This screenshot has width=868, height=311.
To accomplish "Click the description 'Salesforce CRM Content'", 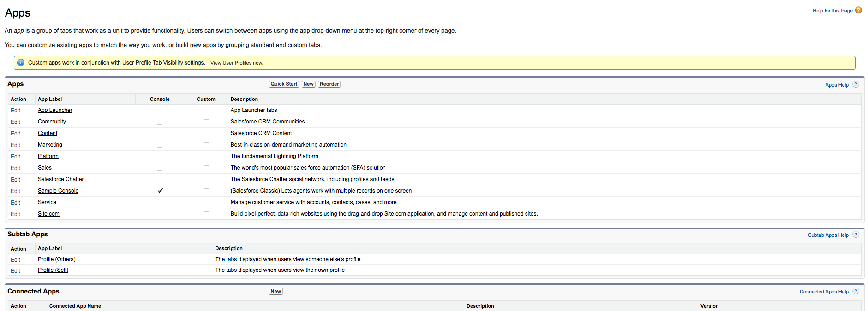I will click(x=261, y=133).
